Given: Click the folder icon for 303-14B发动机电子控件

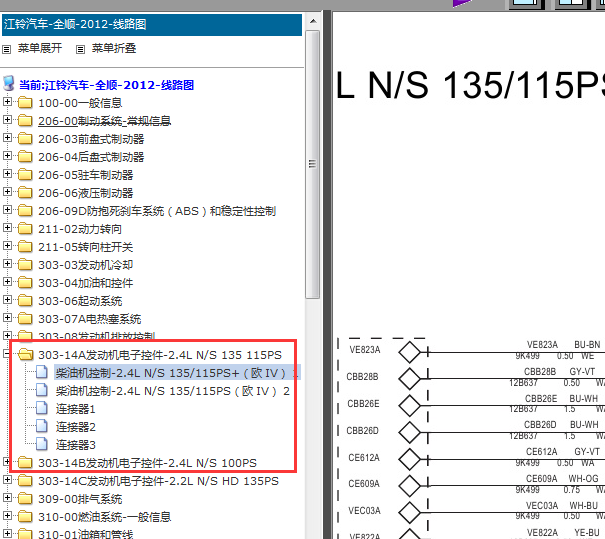Looking at the screenshot, I should click(x=25, y=462).
